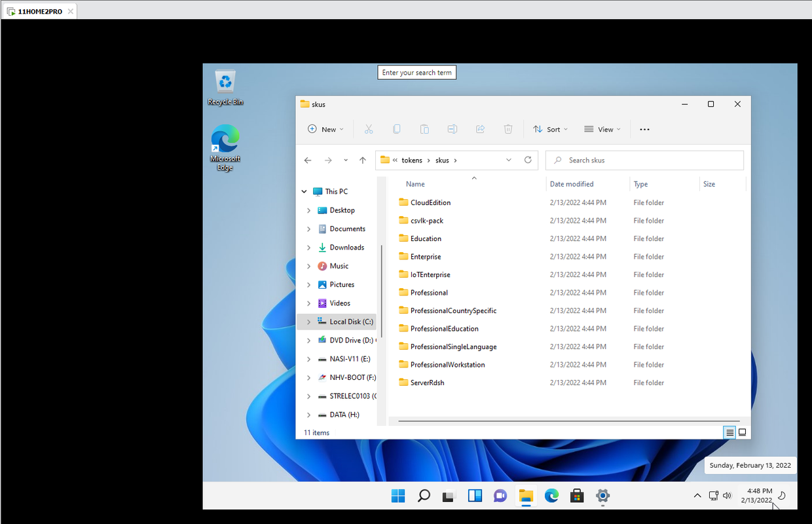Refresh the skus folder view
Screen dimensions: 812x524
tap(528, 160)
